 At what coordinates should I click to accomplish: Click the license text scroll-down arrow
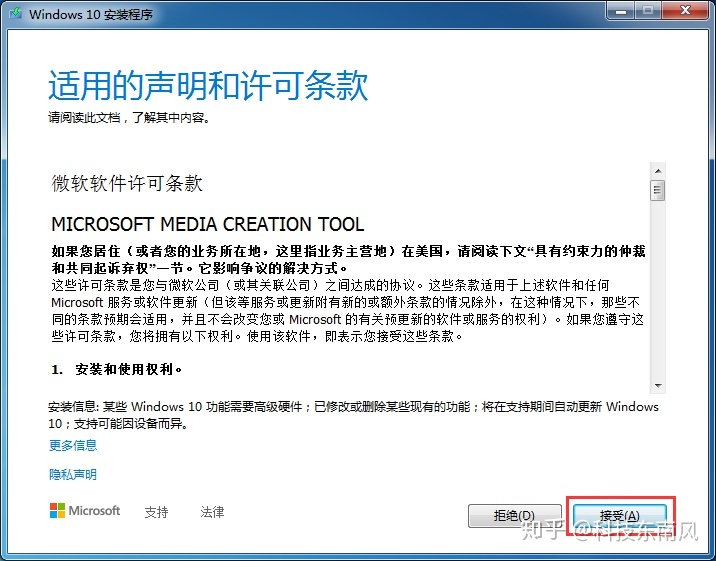tap(658, 386)
